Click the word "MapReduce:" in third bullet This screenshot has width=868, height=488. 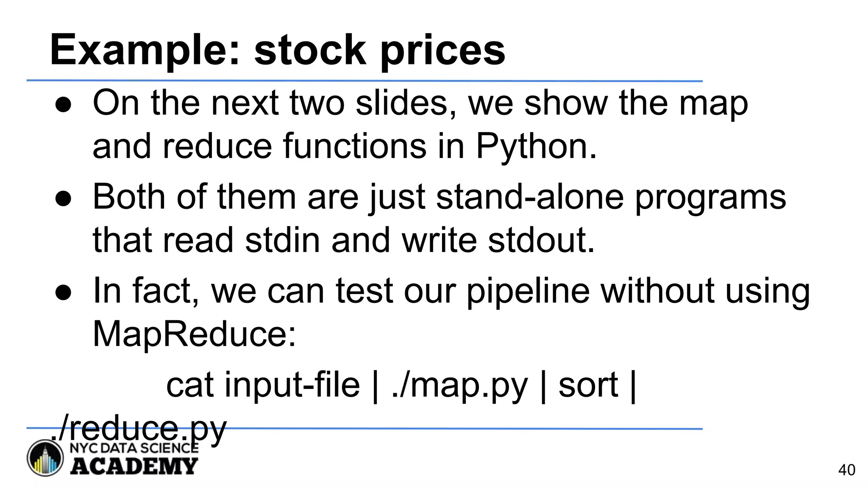194,334
